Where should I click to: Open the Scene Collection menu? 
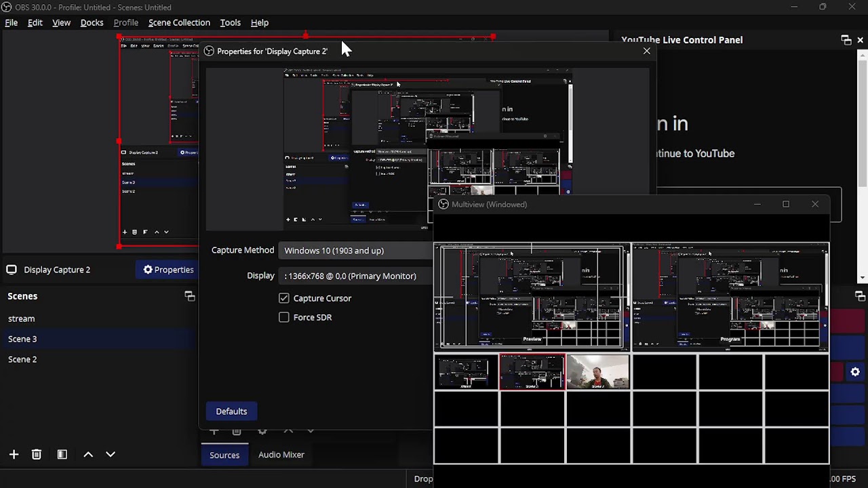tap(179, 22)
